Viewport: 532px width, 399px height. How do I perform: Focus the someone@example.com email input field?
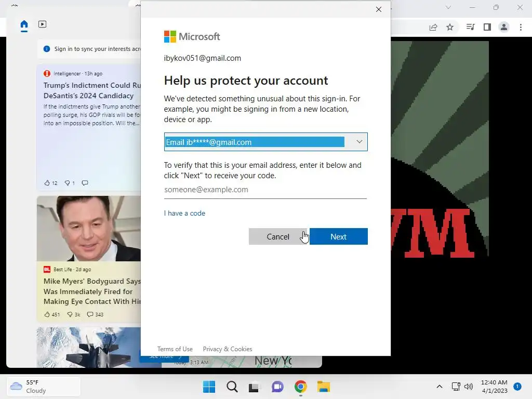pos(265,190)
